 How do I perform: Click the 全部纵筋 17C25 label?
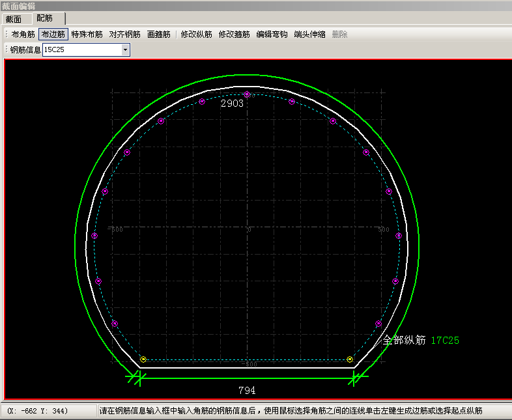pyautogui.click(x=421, y=340)
